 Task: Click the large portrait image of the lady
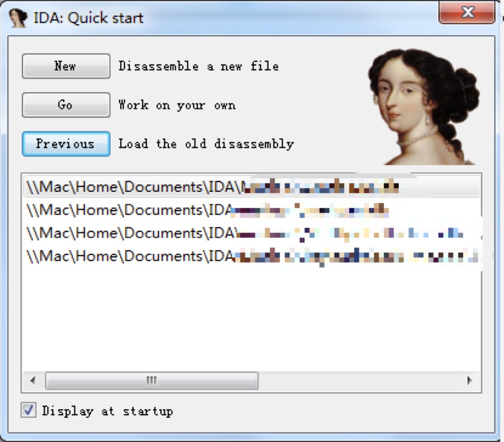click(x=424, y=106)
